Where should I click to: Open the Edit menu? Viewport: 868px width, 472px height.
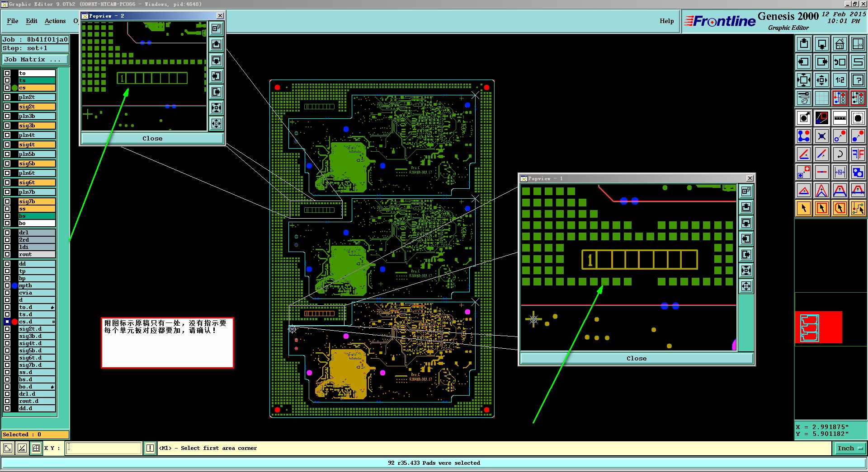pyautogui.click(x=32, y=21)
